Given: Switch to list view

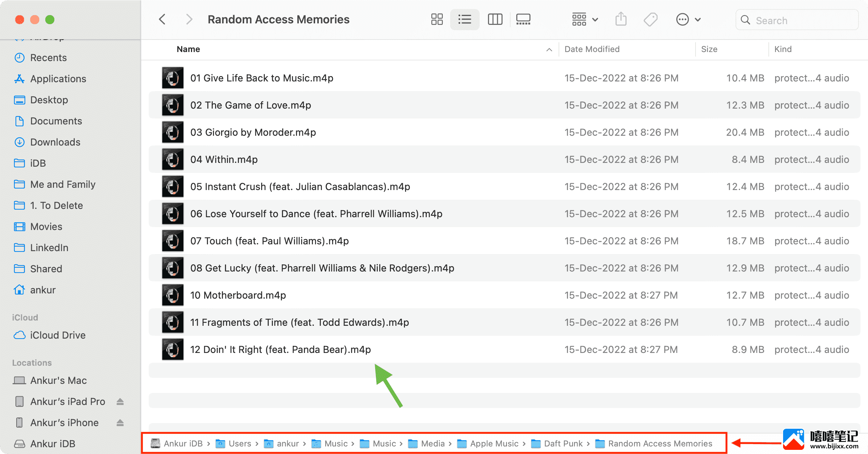Looking at the screenshot, I should point(465,19).
